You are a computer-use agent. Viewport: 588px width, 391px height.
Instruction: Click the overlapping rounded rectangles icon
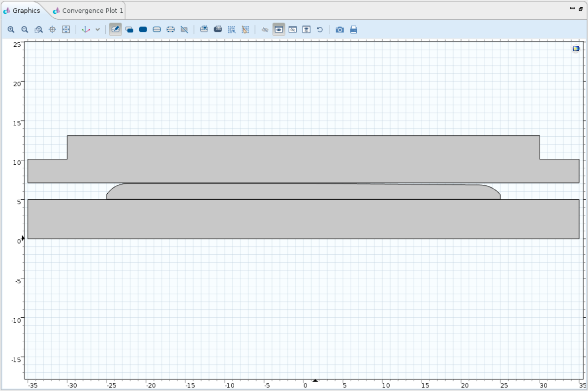point(129,30)
